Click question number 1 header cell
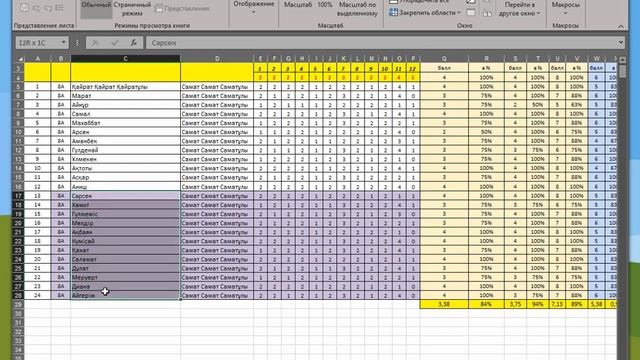 click(260, 69)
